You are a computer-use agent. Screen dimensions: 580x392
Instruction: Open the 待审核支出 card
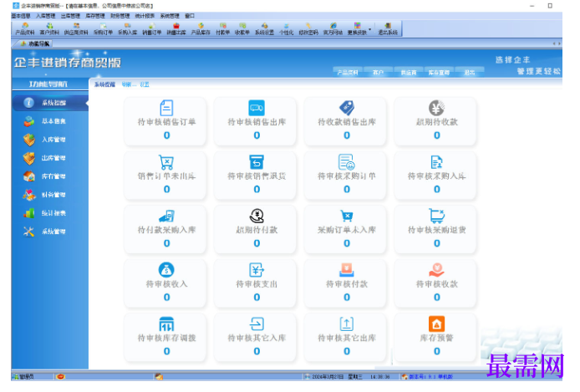tap(257, 283)
